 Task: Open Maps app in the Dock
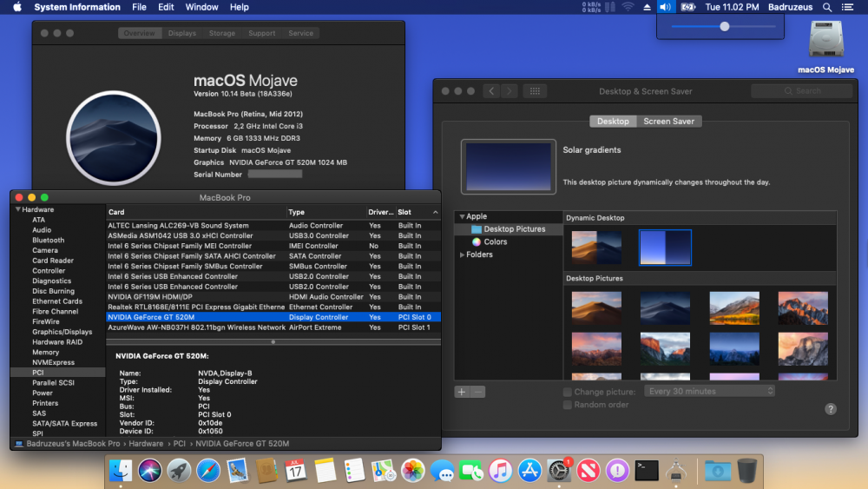(x=383, y=470)
